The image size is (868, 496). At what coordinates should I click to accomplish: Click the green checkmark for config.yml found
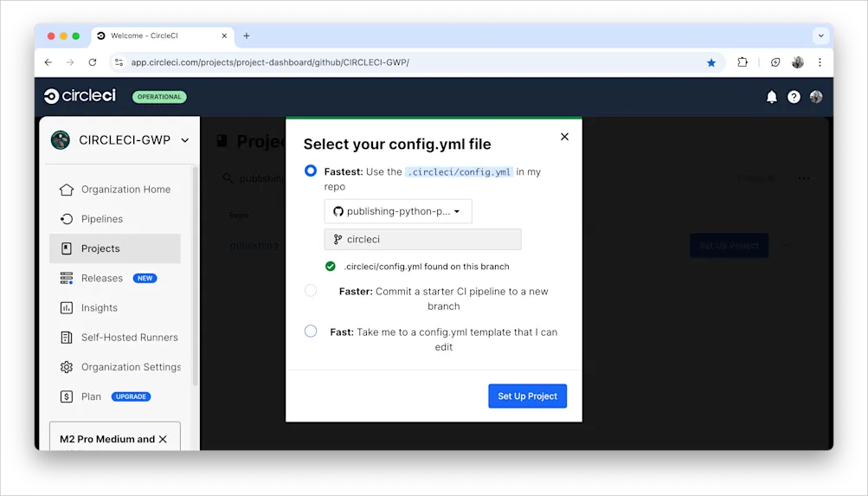click(331, 267)
